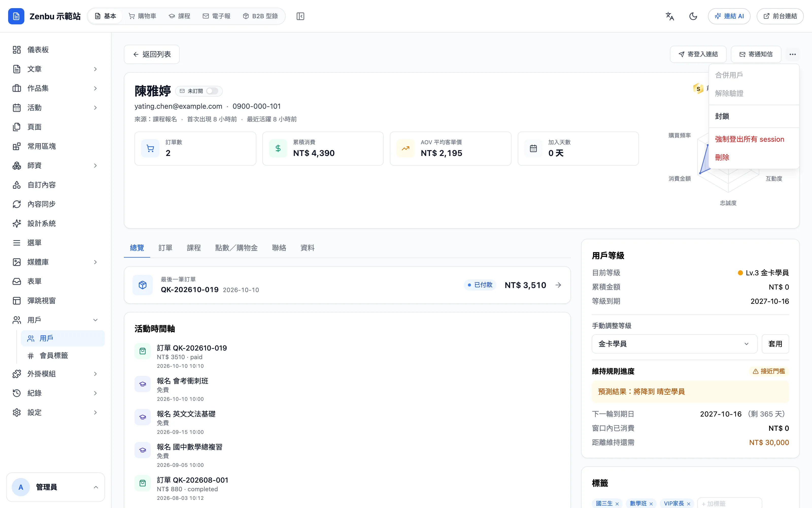
Task: Open 彈跳視窗 popups in sidebar
Action: 55,301
